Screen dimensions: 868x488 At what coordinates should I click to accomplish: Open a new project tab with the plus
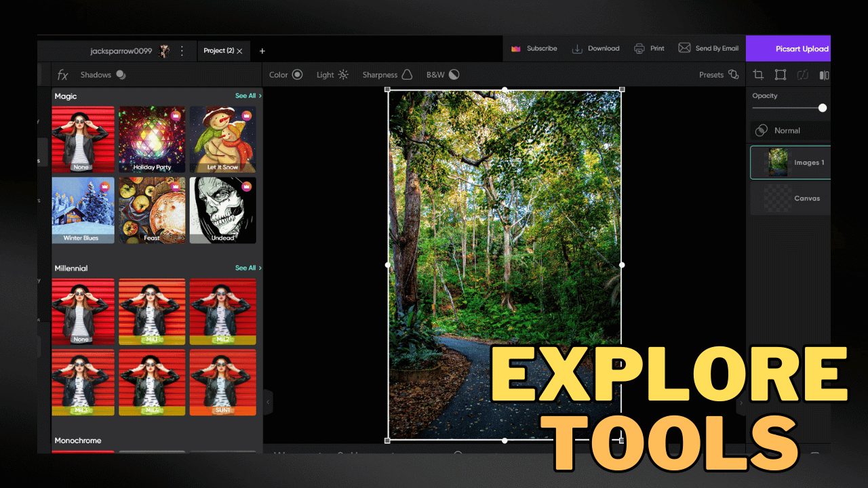[x=262, y=51]
